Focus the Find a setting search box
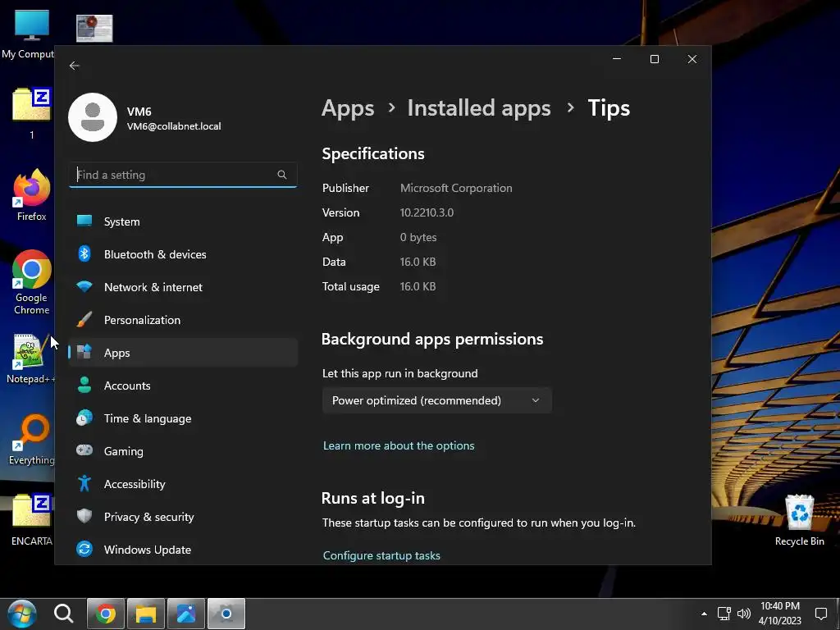Screen dimensions: 840x630 [183, 175]
